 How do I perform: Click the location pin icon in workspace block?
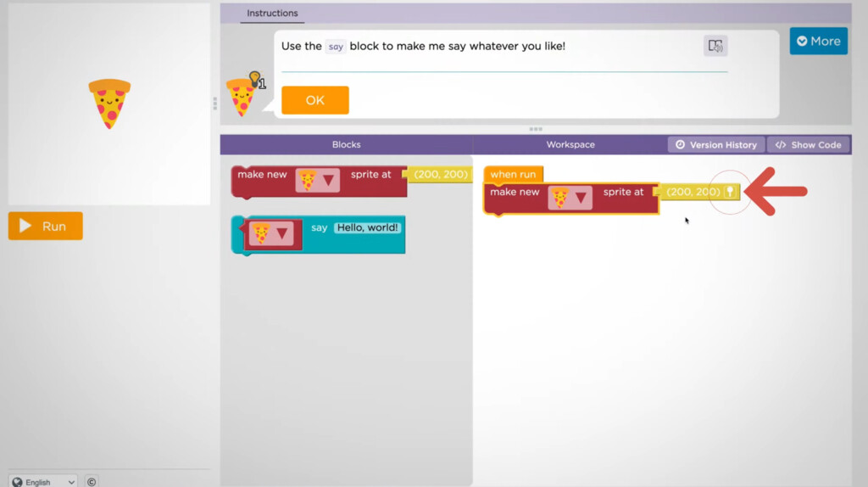[729, 192]
